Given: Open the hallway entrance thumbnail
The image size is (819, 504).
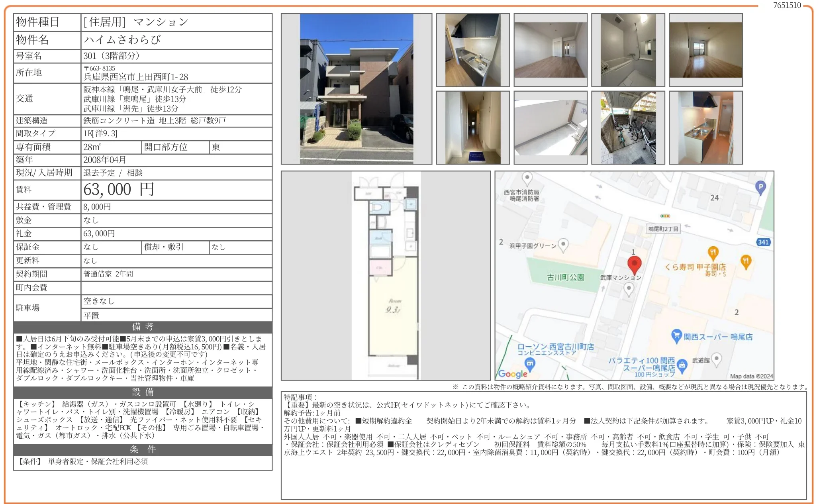Looking at the screenshot, I should pos(473,128).
